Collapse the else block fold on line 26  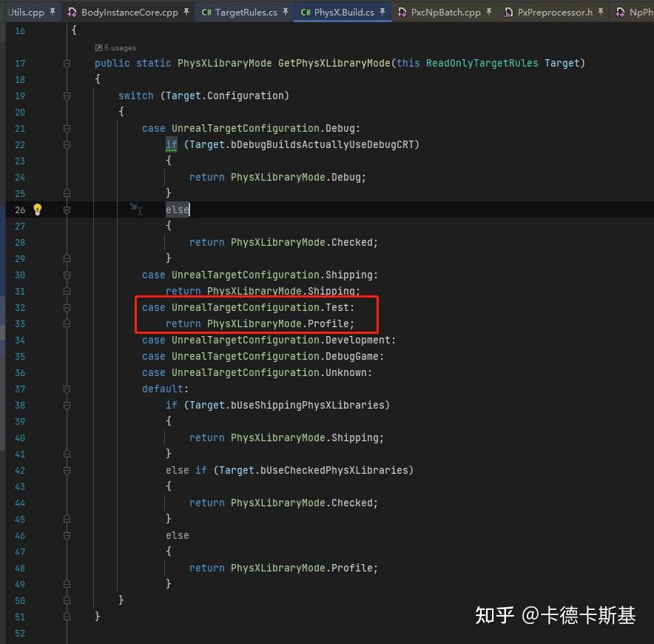[67, 209]
